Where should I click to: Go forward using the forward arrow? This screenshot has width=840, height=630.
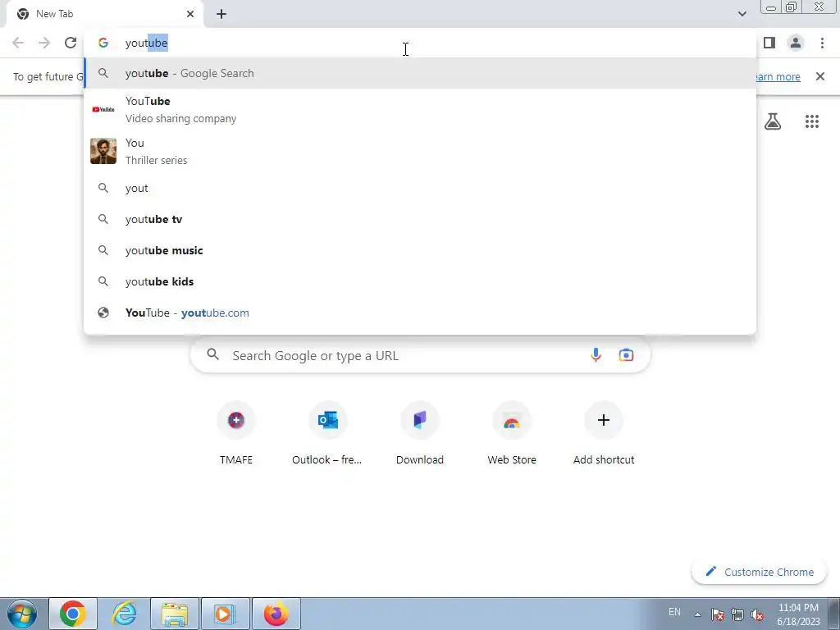pos(44,43)
